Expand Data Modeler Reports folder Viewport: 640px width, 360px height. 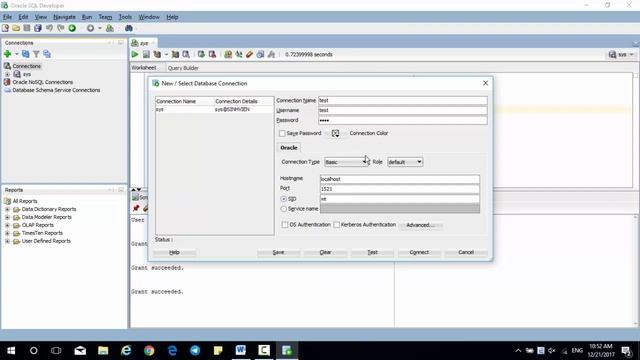tap(7, 217)
